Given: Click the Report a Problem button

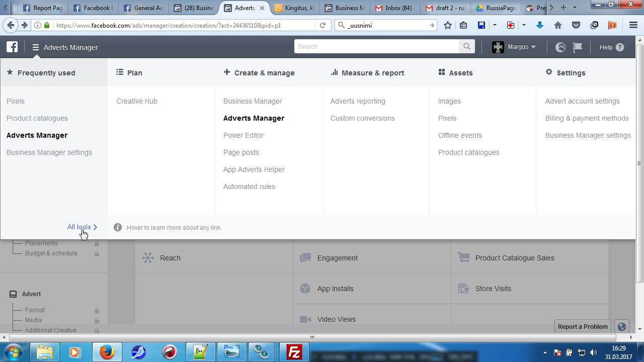Looking at the screenshot, I should click(583, 327).
